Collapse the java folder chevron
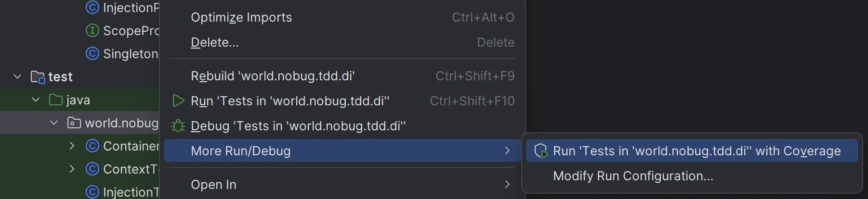Screen dimensions: 868x199 click(36, 100)
